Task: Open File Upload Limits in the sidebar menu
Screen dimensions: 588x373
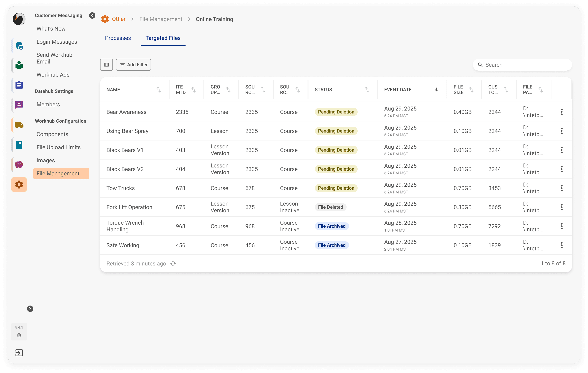Action: click(x=59, y=147)
